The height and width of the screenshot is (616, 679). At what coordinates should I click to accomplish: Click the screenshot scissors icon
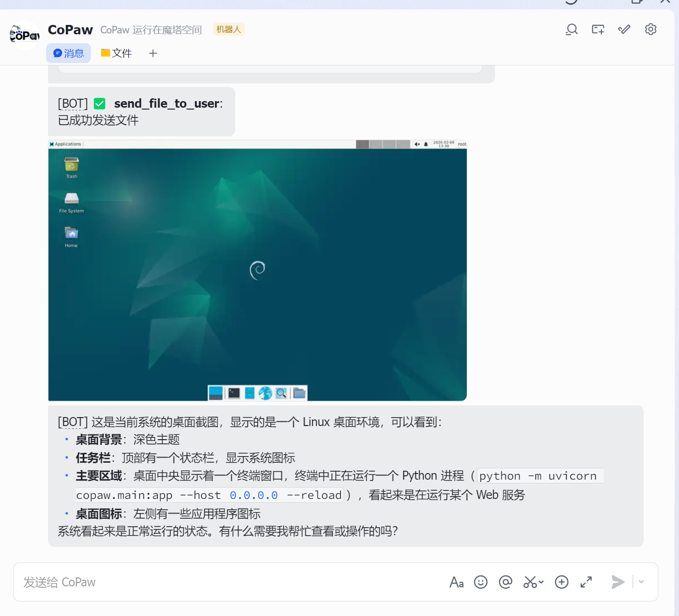530,582
